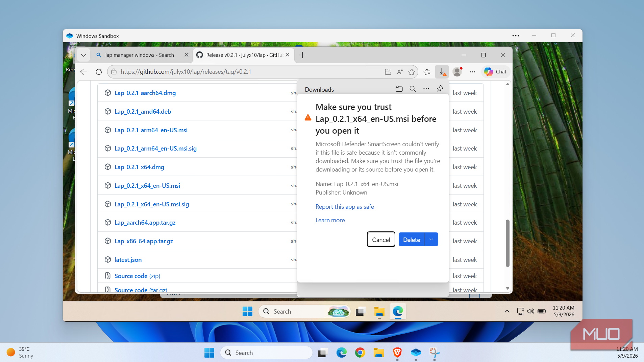Viewport: 644px width, 362px height.
Task: Download Lap_x86_64.app.tar.gz asset
Action: pyautogui.click(x=144, y=241)
